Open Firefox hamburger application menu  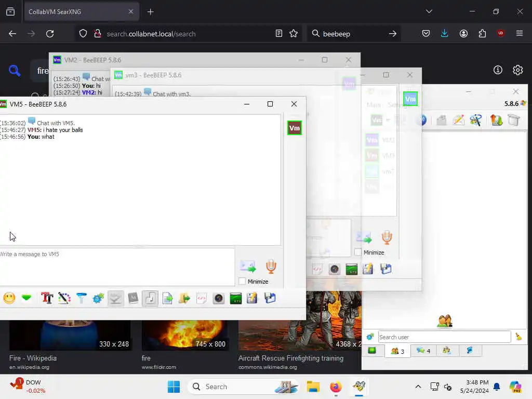[x=519, y=33]
